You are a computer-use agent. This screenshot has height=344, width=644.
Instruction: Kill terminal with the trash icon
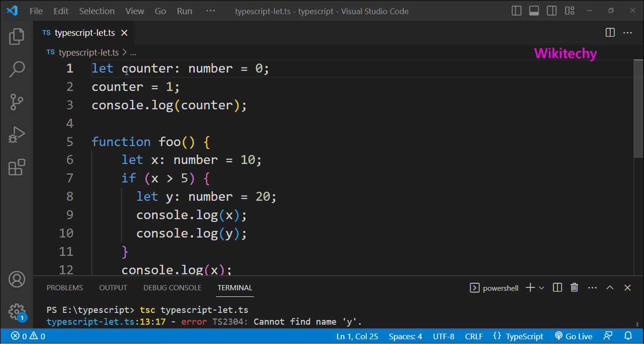(x=574, y=287)
